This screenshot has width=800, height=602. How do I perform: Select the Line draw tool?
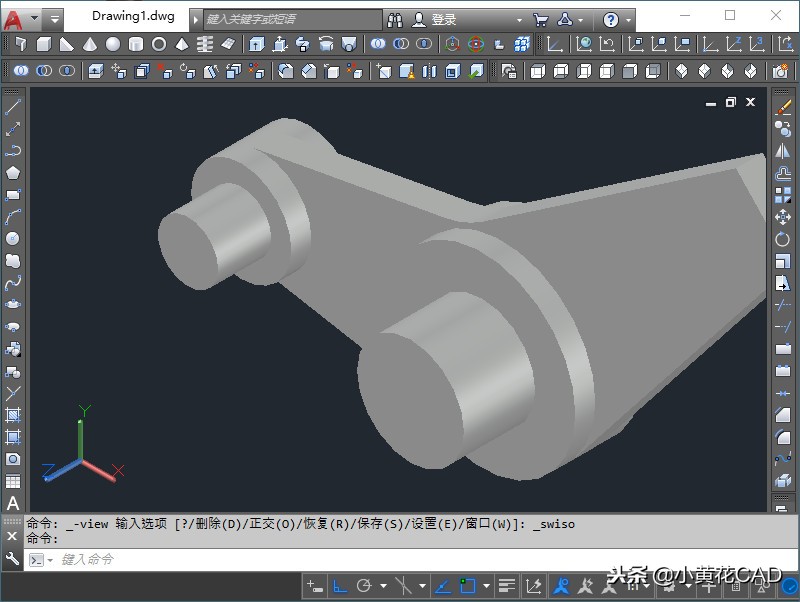[x=13, y=107]
